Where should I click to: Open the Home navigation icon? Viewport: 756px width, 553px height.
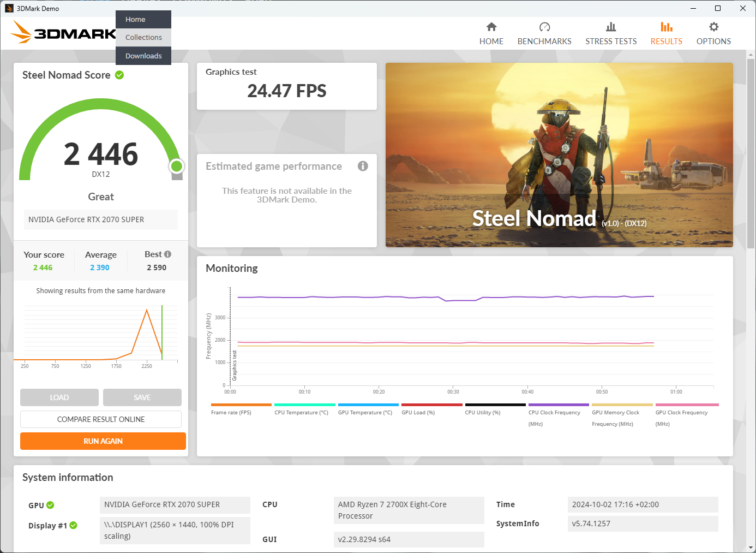(x=491, y=27)
